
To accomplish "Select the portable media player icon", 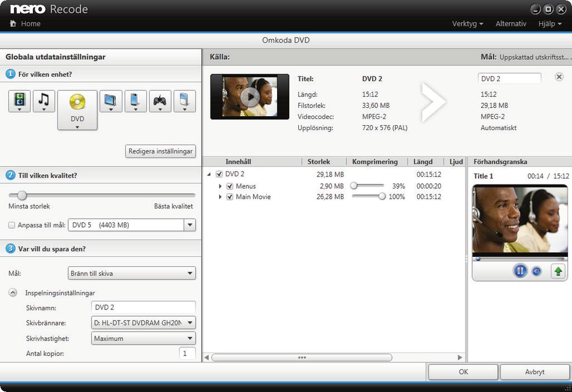I will [x=184, y=101].
